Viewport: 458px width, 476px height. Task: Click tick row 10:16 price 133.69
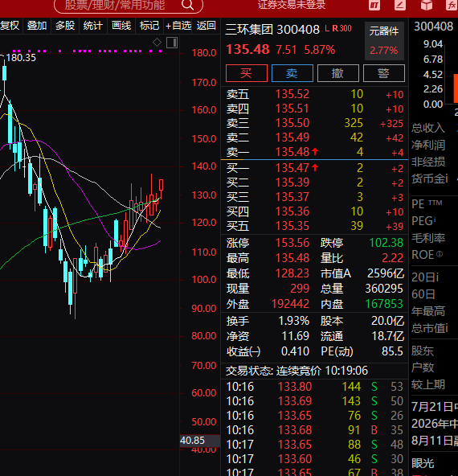click(x=314, y=401)
